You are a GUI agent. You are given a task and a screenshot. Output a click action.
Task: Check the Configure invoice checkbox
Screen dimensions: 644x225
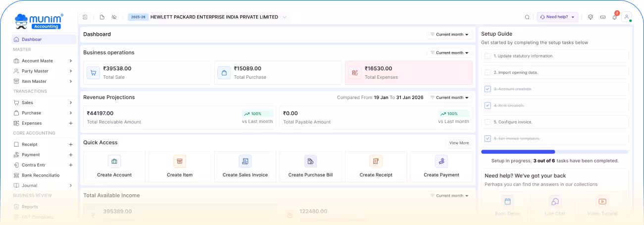488,122
